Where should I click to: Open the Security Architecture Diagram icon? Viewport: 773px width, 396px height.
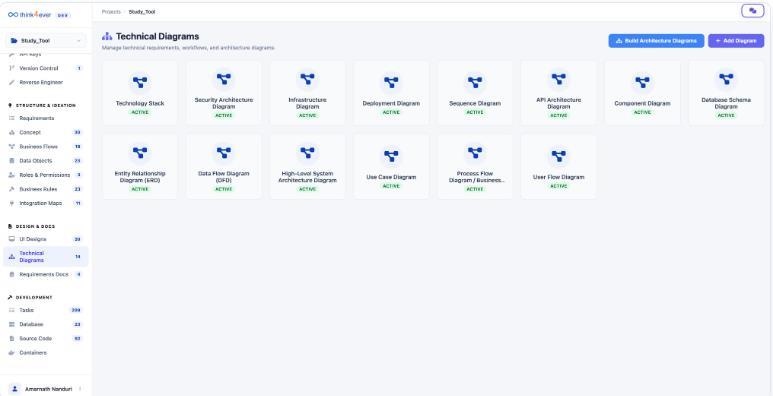pyautogui.click(x=224, y=78)
